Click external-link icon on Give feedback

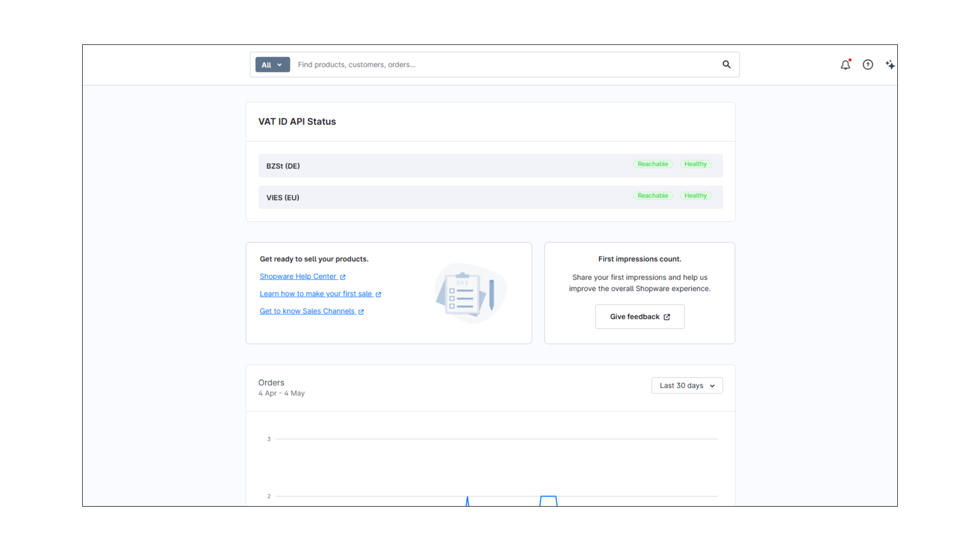pyautogui.click(x=667, y=317)
